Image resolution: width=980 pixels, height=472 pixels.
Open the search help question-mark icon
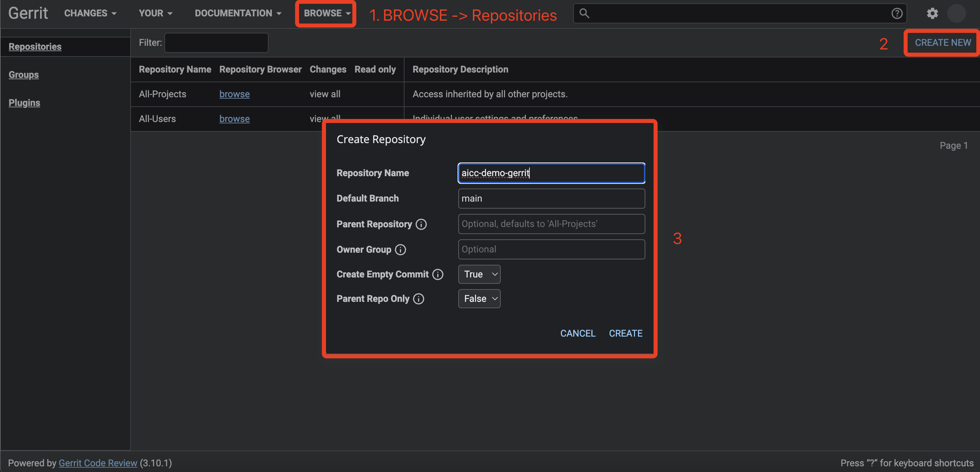coord(897,13)
